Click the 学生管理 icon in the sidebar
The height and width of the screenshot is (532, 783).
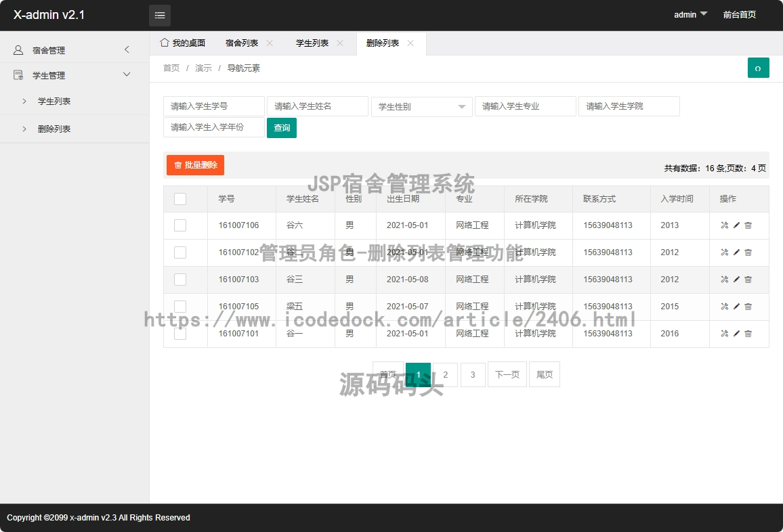click(18, 75)
